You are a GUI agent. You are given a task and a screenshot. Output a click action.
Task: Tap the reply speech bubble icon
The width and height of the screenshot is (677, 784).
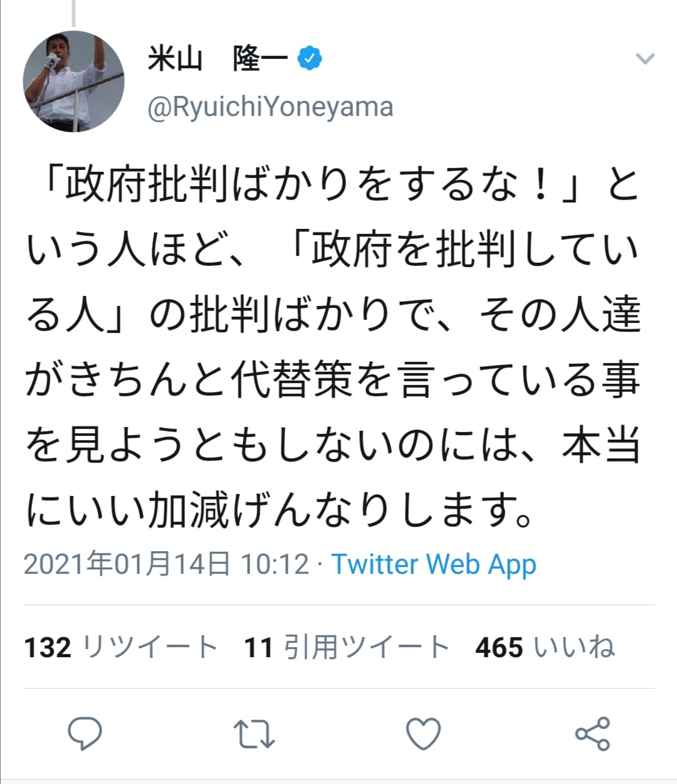pos(85,733)
